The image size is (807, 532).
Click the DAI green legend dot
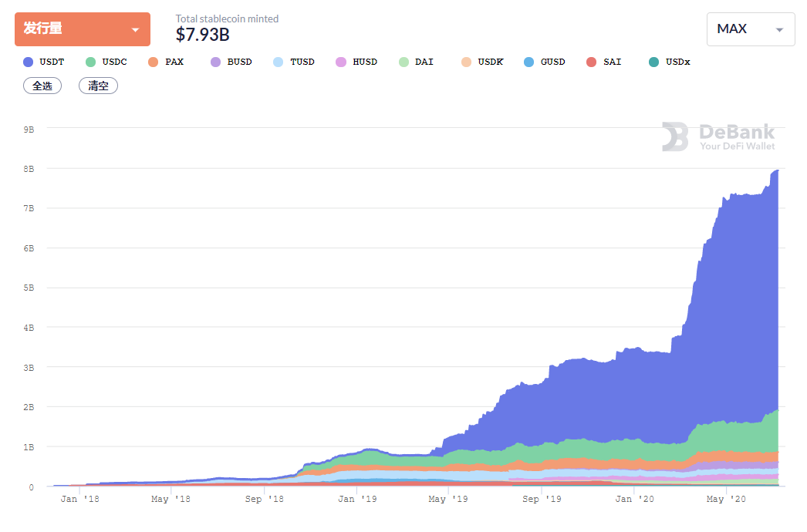pos(403,62)
